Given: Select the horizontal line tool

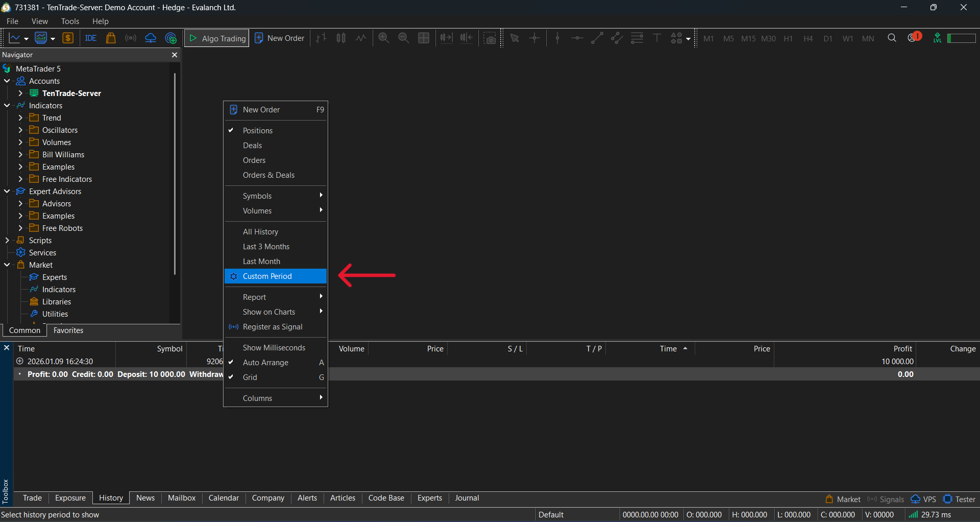Looking at the screenshot, I should click(577, 38).
